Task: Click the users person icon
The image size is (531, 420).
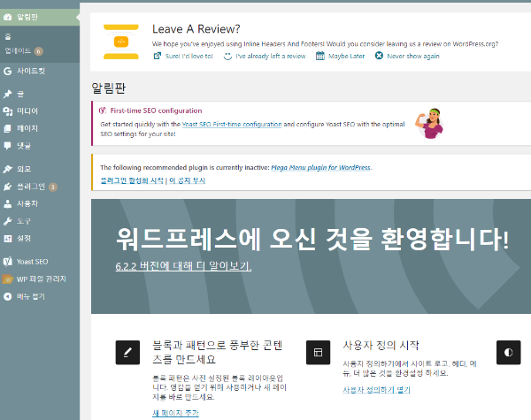Action: click(7, 203)
